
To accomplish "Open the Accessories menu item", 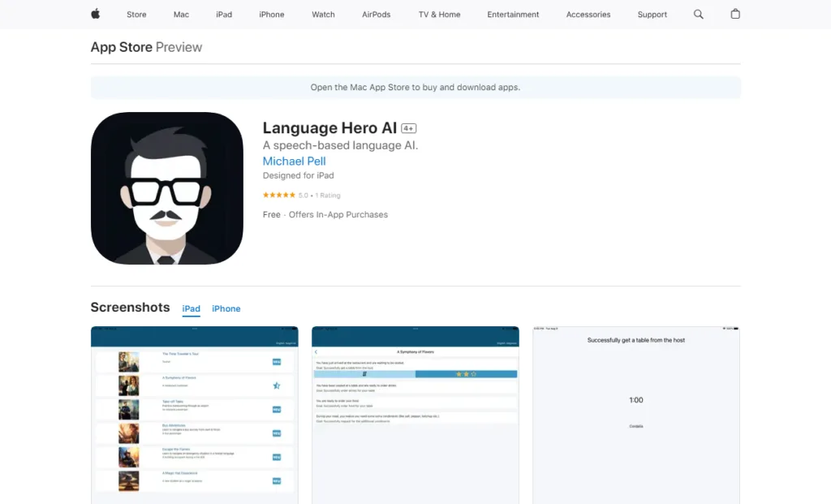I will point(588,15).
